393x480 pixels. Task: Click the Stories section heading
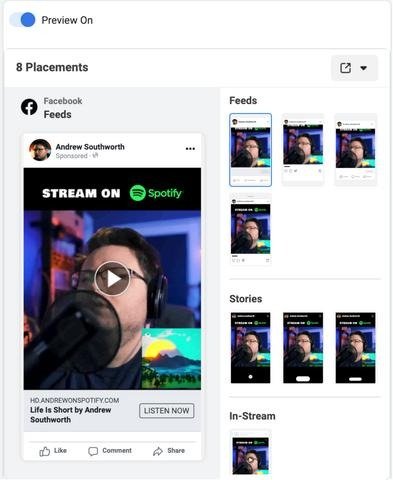tap(246, 299)
